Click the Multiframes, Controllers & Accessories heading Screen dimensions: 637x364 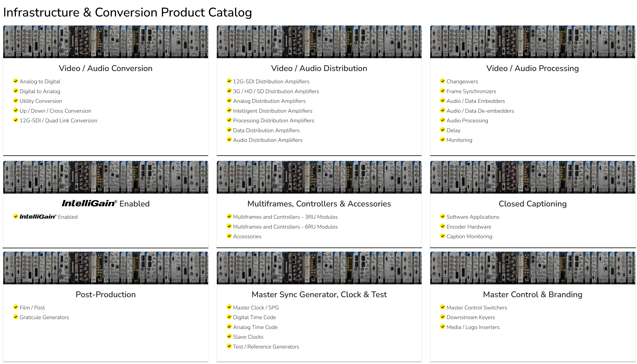319,204
